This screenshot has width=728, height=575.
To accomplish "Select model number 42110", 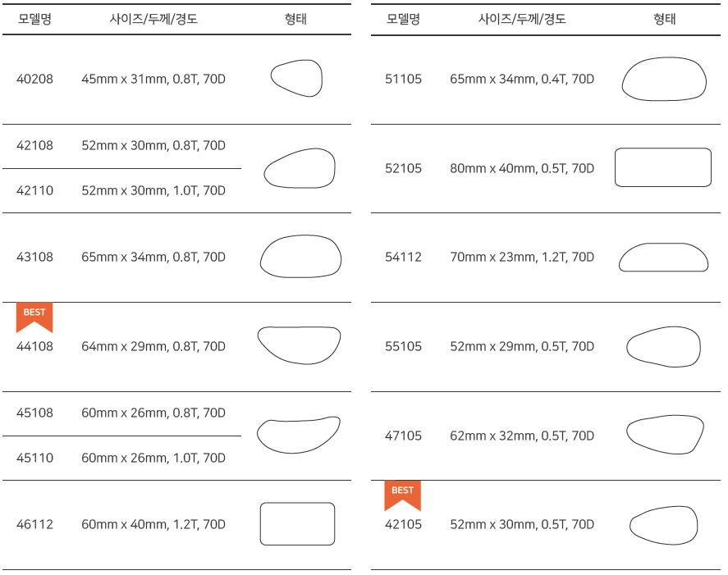I will coord(34,190).
